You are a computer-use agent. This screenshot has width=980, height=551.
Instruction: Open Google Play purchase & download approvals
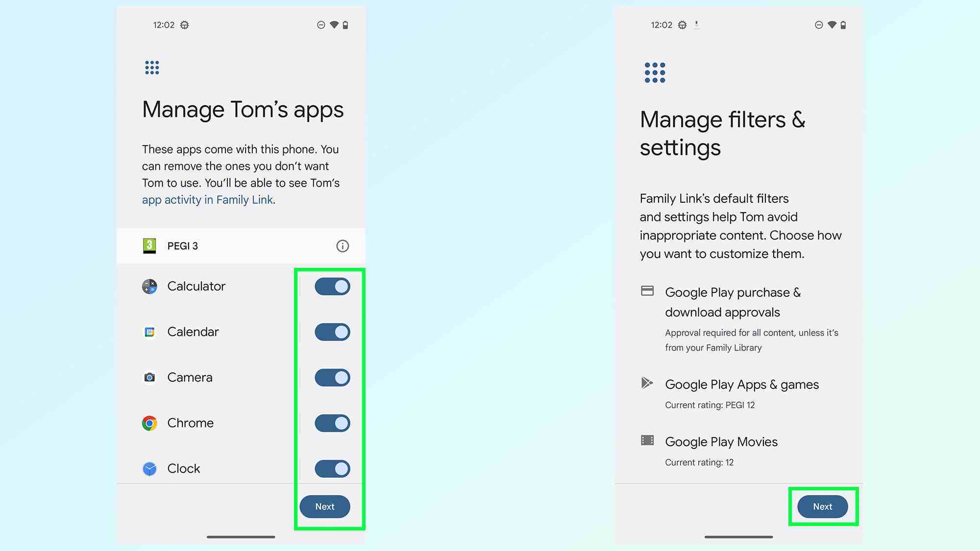[x=739, y=319]
